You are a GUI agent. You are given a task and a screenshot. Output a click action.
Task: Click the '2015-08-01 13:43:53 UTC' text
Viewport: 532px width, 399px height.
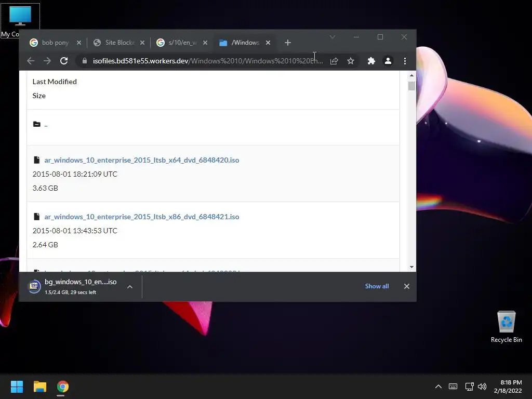75,231
